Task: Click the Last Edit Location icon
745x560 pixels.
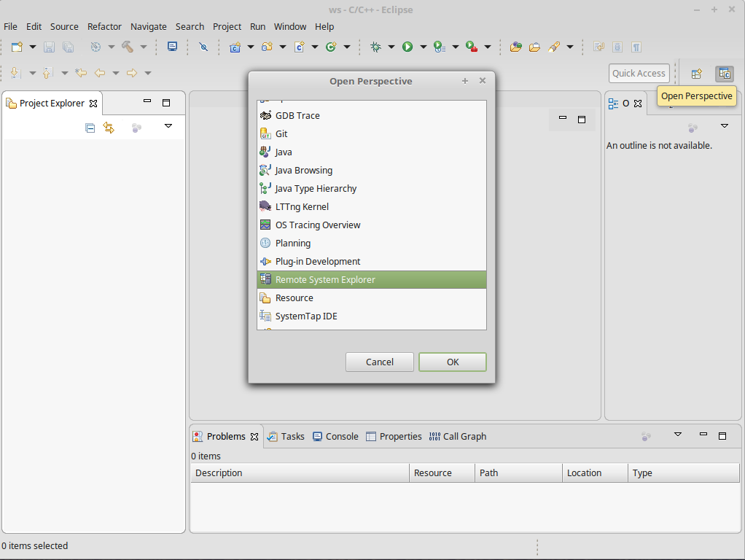Action: coord(81,73)
